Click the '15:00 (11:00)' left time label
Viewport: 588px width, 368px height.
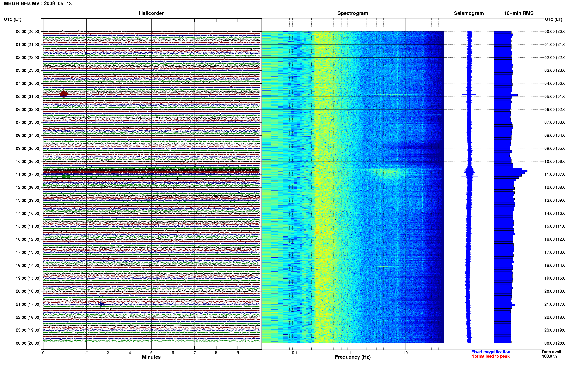[28, 226]
